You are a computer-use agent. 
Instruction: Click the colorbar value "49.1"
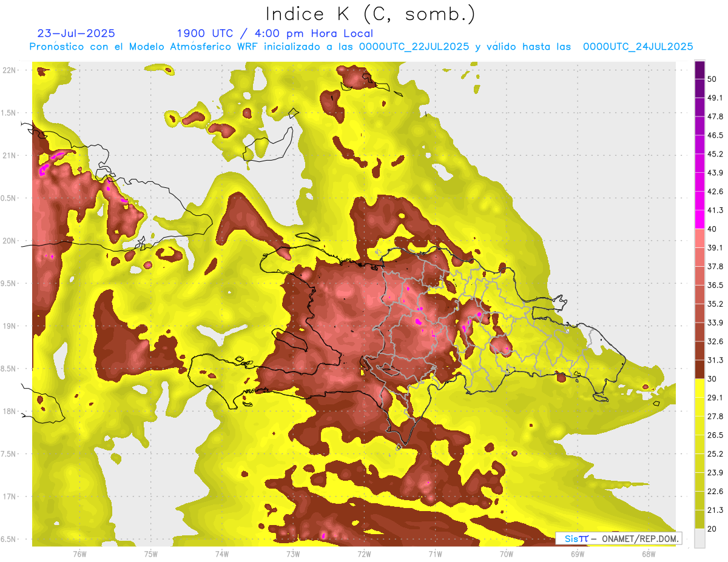pyautogui.click(x=715, y=98)
